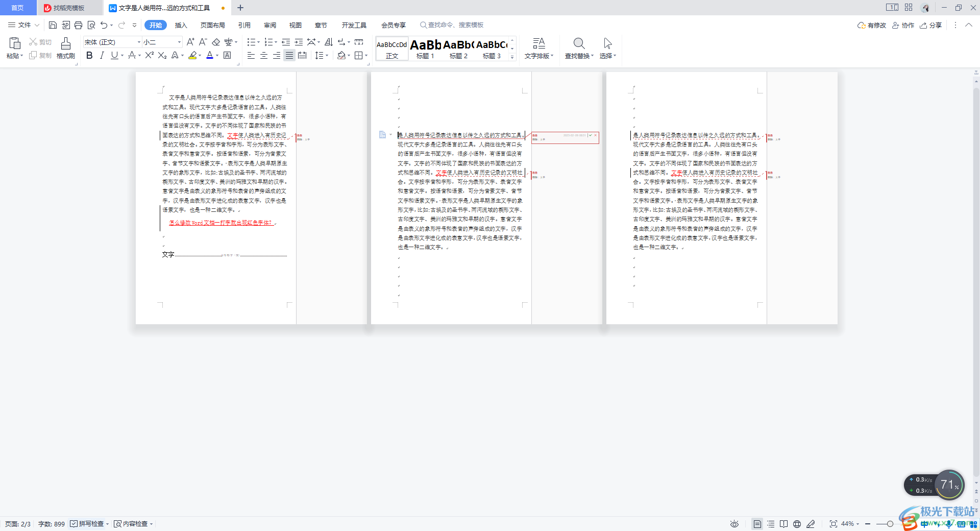Toggle bold formatting
The image size is (980, 531).
pyautogui.click(x=89, y=55)
